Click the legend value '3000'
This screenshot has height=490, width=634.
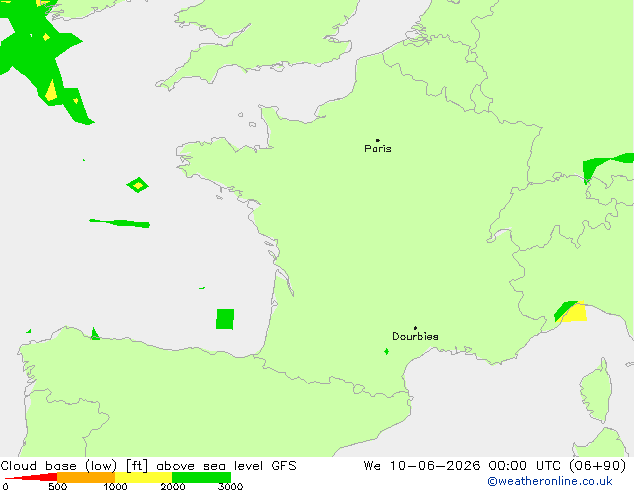(230, 486)
